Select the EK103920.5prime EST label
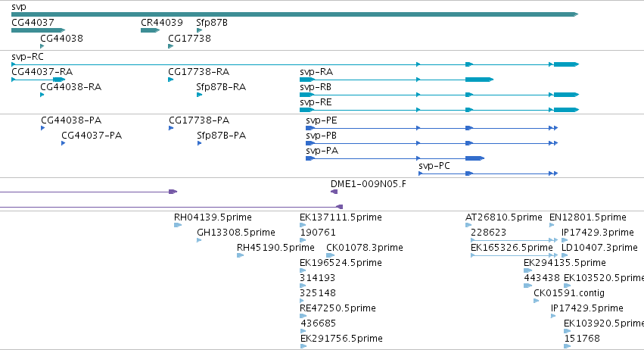The width and height of the screenshot is (644, 350). (x=604, y=323)
